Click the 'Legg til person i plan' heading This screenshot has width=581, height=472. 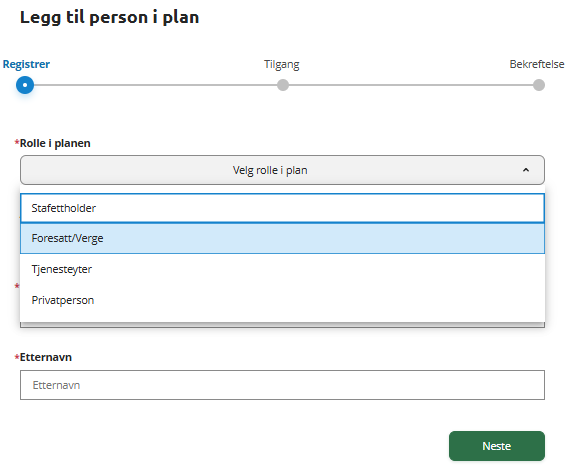(110, 17)
